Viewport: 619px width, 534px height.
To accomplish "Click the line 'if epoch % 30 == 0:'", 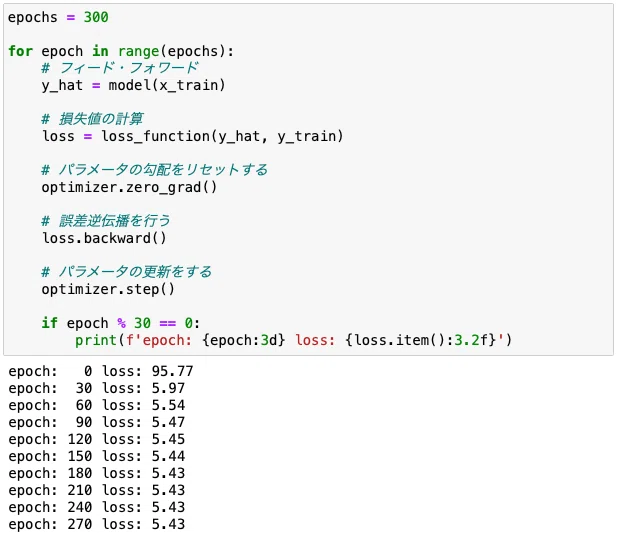I will click(x=121, y=323).
